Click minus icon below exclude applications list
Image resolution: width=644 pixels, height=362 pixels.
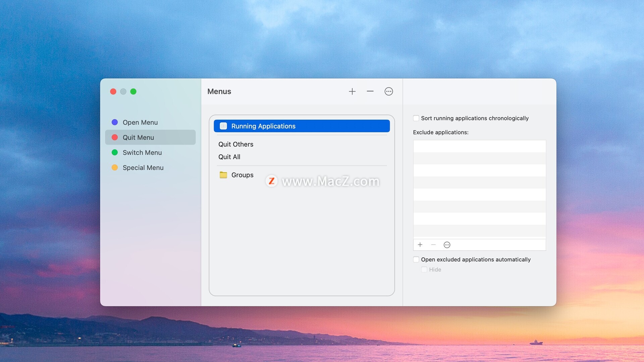(x=433, y=245)
